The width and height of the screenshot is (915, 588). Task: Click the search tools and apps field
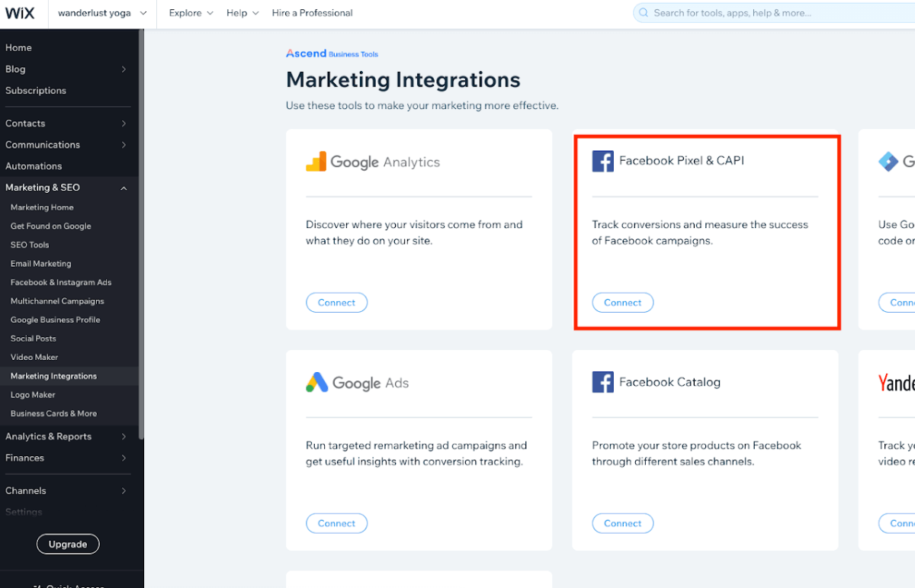[762, 13]
